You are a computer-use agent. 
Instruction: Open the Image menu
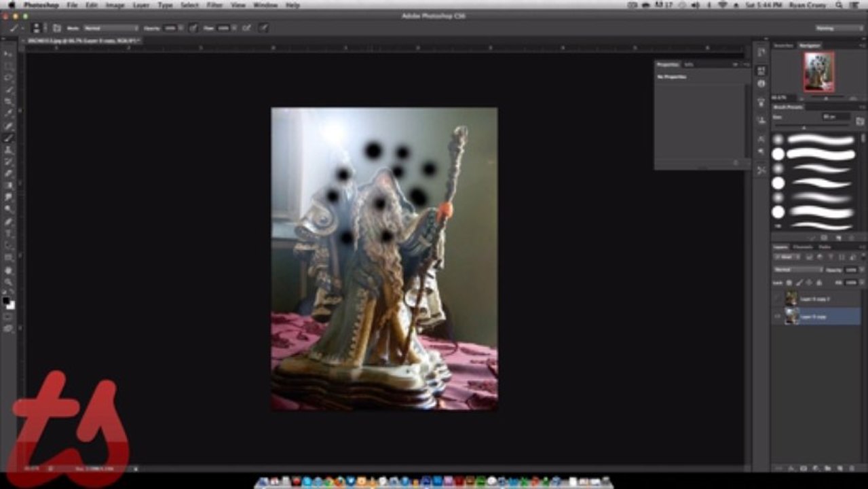pos(115,5)
